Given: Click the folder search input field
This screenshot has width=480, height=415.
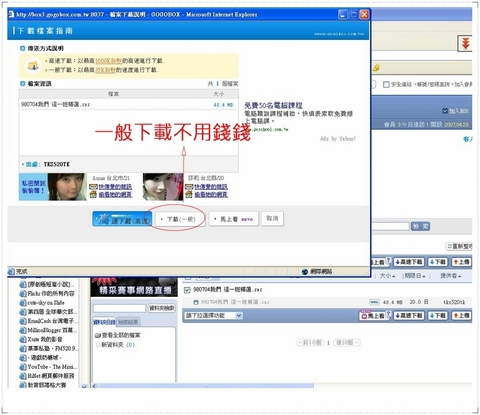Looking at the screenshot, I should pyautogui.click(x=119, y=308).
